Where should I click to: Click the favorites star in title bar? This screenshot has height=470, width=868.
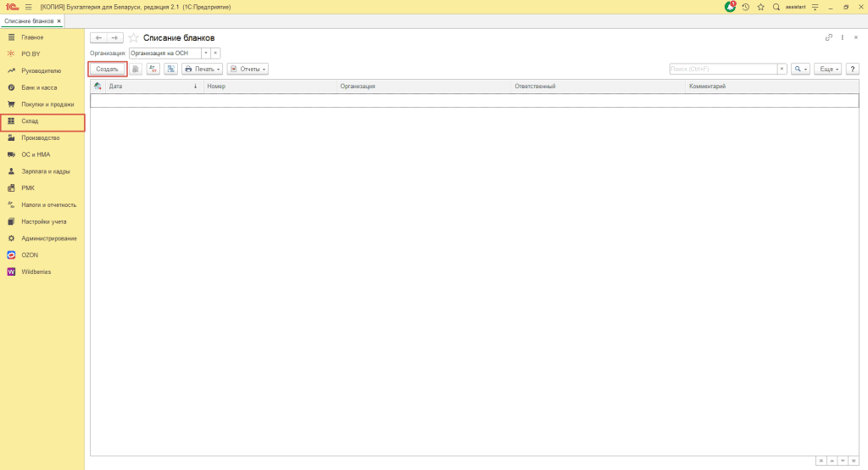pos(760,7)
